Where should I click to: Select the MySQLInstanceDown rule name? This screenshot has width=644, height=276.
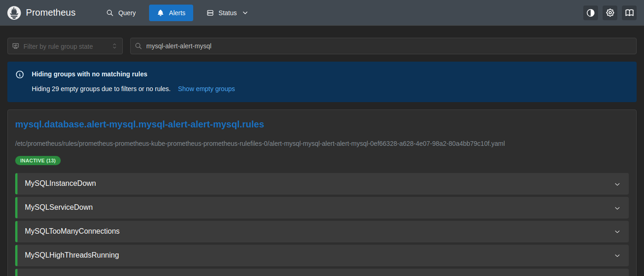coord(60,184)
